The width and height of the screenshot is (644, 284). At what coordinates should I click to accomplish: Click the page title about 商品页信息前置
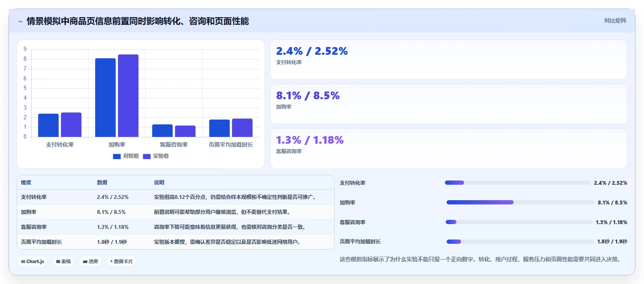tap(138, 21)
